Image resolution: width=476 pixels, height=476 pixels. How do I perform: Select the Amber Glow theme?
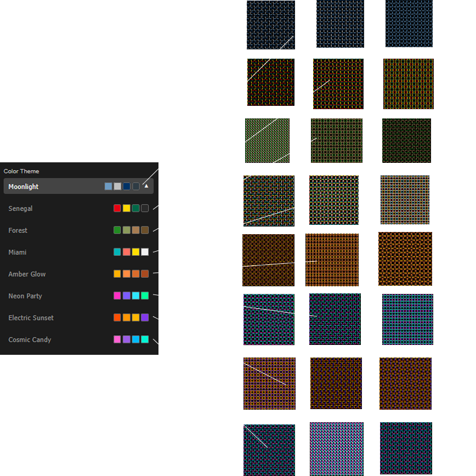coord(27,274)
